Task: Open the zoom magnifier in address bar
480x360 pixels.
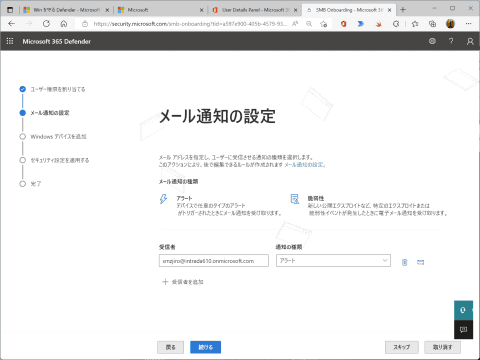Action: [309, 24]
